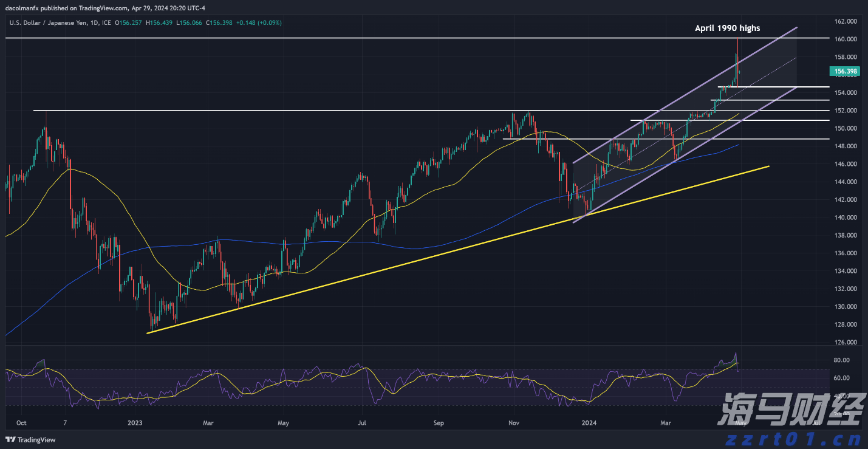Click the TradingView logo at bottom left
Image resolution: width=868 pixels, height=449 pixels.
point(30,440)
